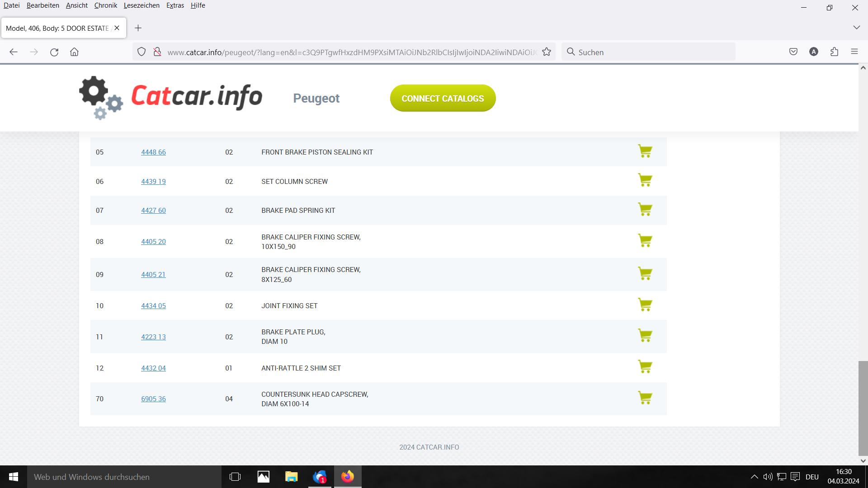Open Firefox extensions puzzle icon
Viewport: 868px width, 488px height.
tap(834, 52)
